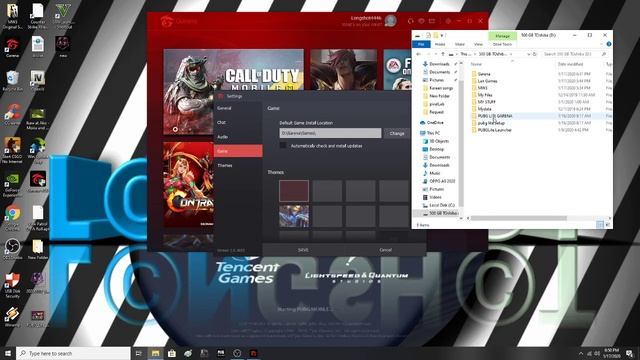Click Windows taskbar search box

pyautogui.click(x=73, y=353)
